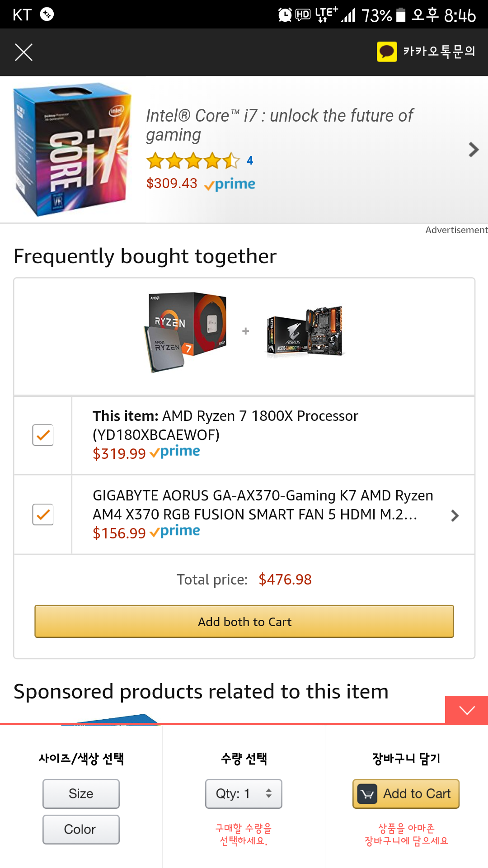This screenshot has height=868, width=488.
Task: Tap the cart icon in Add to Cart
Action: [367, 794]
